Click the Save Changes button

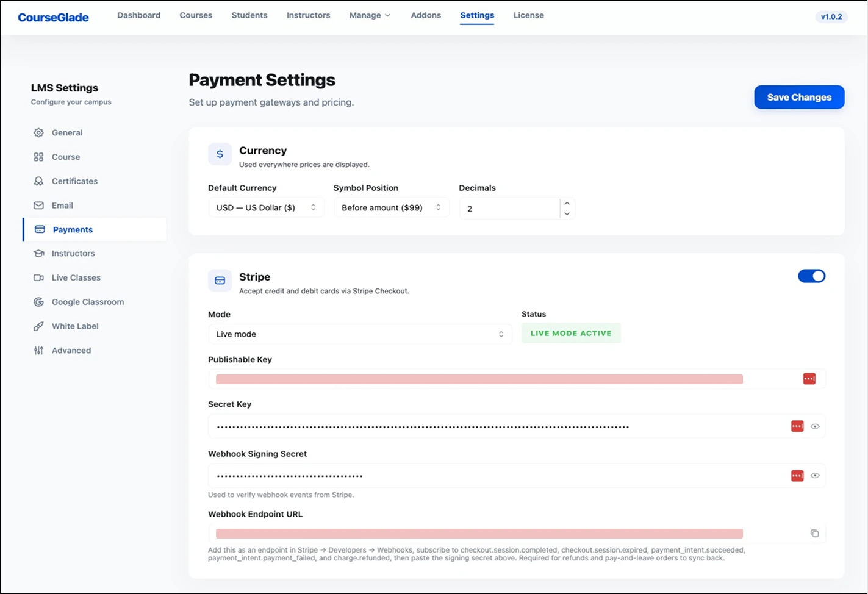point(799,97)
